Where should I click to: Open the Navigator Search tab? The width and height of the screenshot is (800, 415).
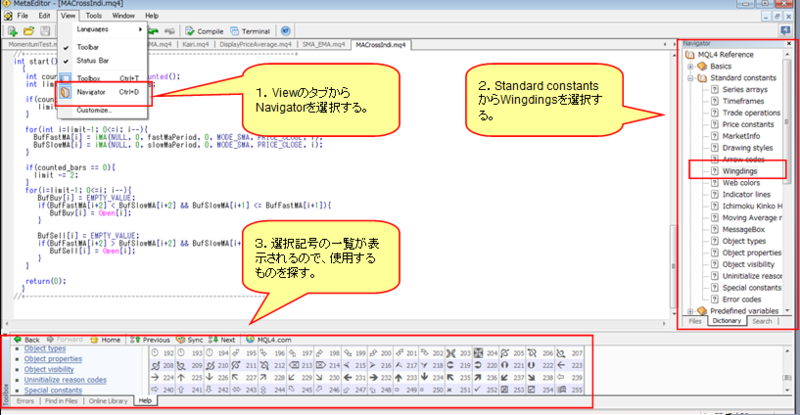762,321
